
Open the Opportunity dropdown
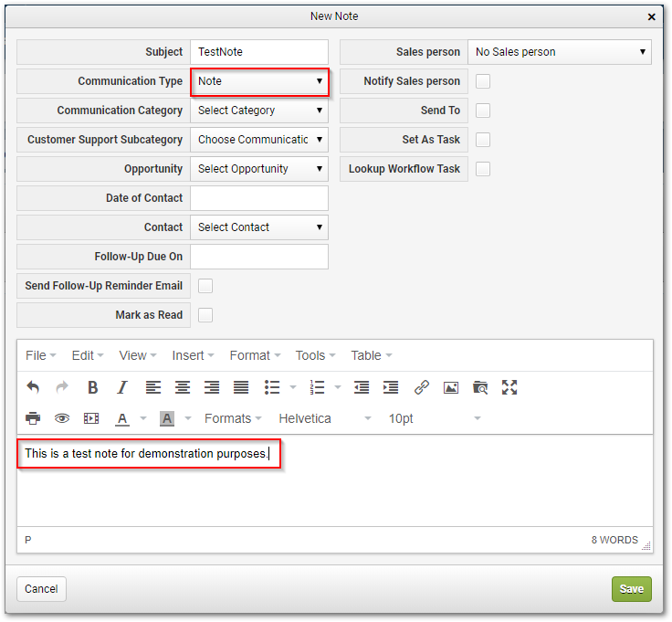point(259,168)
